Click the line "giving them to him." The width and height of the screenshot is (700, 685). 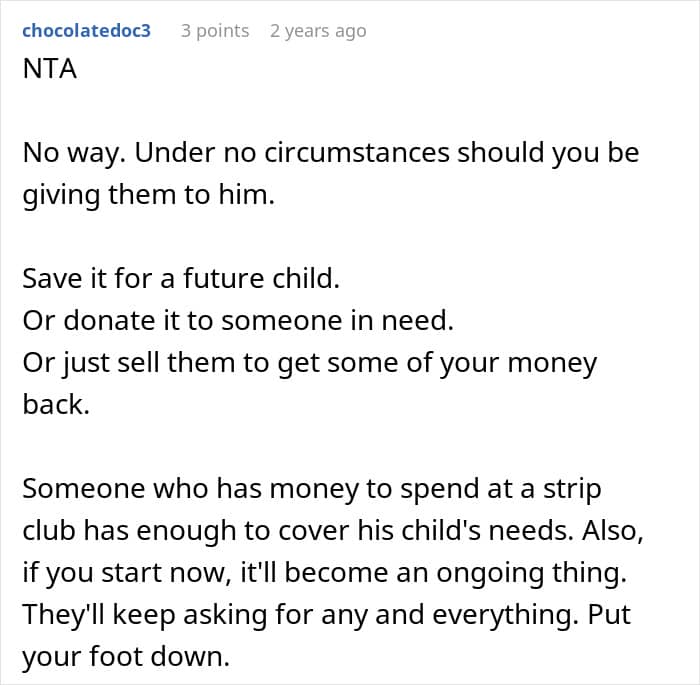click(x=147, y=196)
